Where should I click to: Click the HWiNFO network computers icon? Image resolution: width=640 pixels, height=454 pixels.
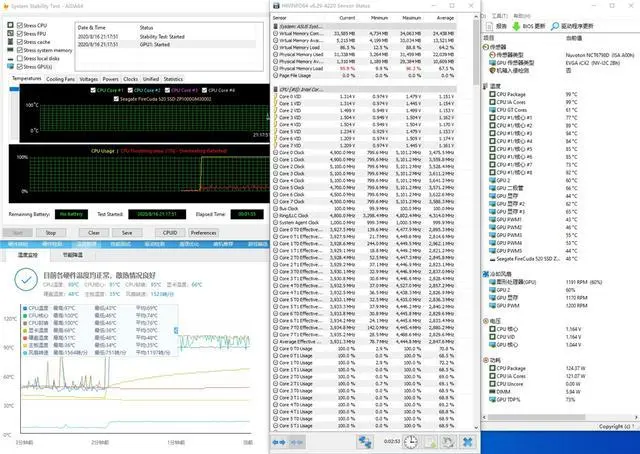pos(365,442)
